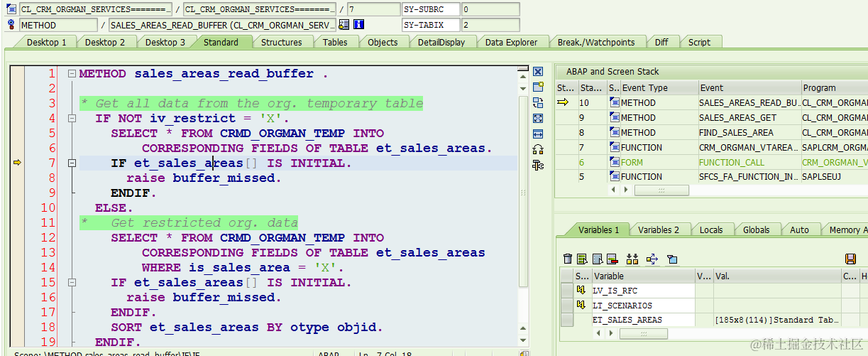Switch to the Auto tab
The width and height of the screenshot is (868, 356).
pos(799,230)
